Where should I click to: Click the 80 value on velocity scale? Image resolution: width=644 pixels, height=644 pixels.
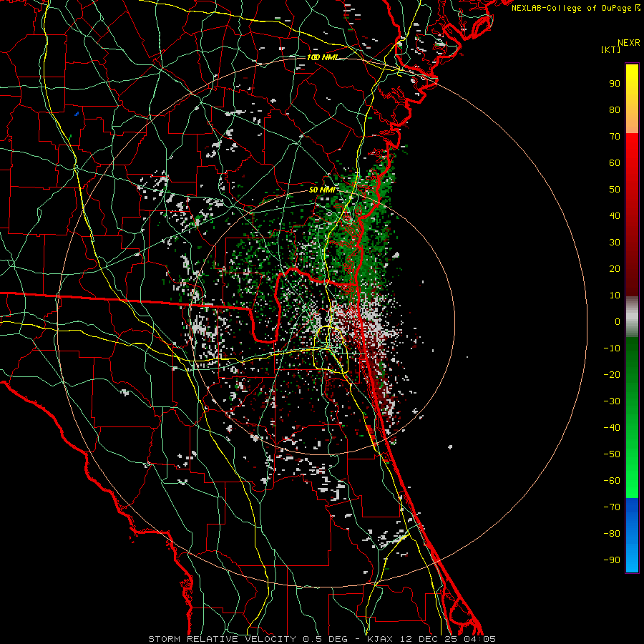point(615,109)
